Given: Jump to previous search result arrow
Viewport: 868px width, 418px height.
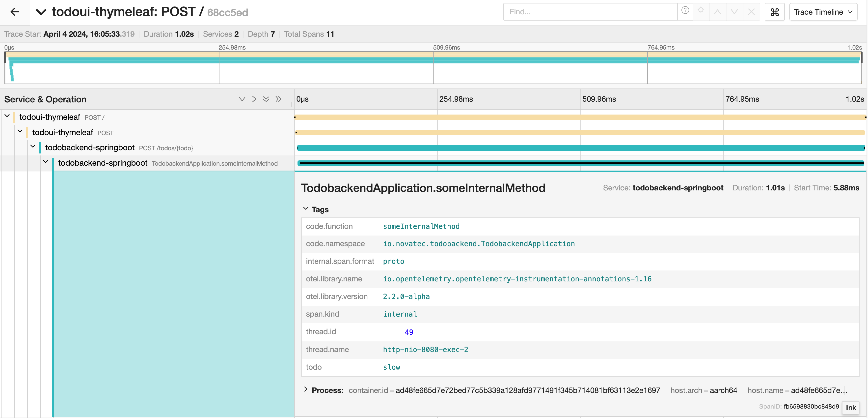Looking at the screenshot, I should [x=717, y=12].
